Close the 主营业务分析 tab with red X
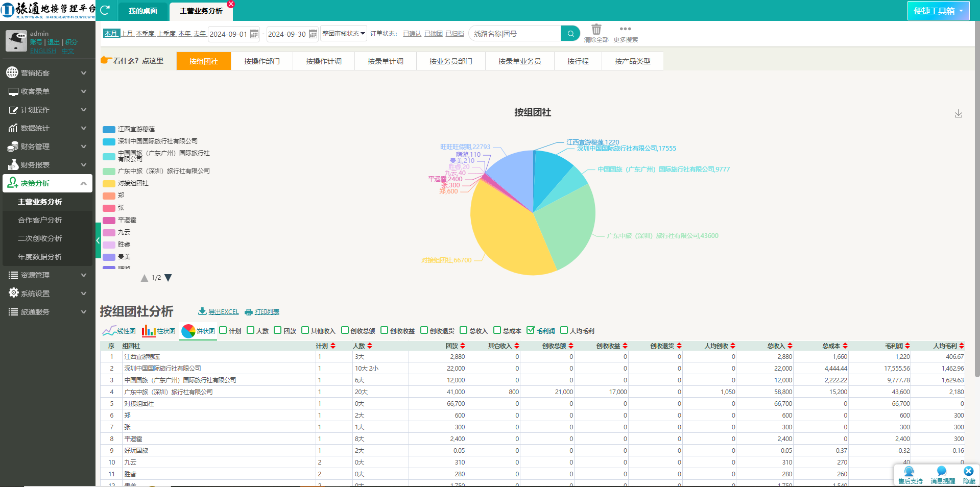Screen dimensions: 980x487 point(231,4)
